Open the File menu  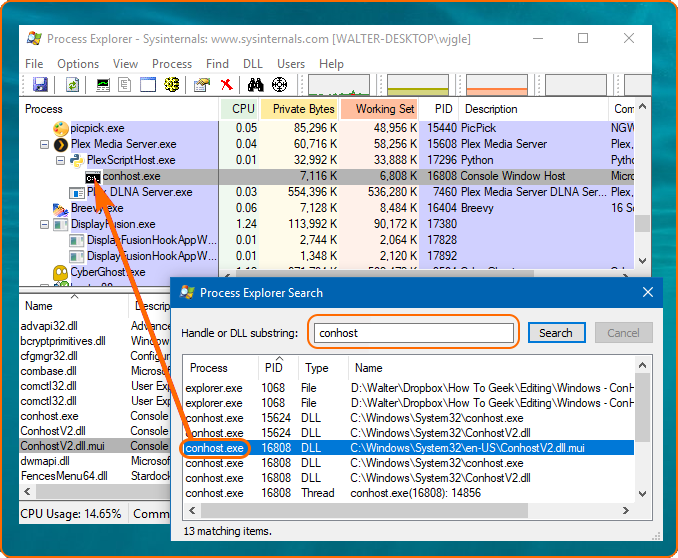point(34,64)
